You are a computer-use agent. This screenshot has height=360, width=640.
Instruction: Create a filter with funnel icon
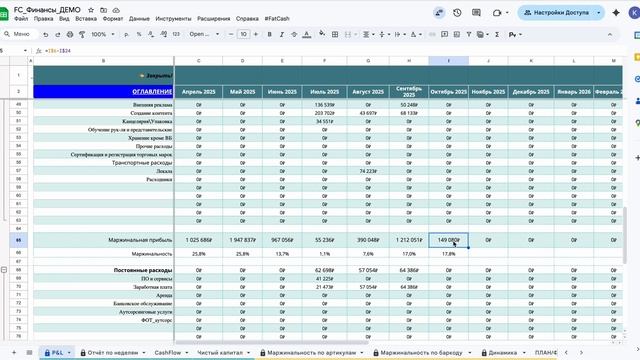click(x=469, y=35)
